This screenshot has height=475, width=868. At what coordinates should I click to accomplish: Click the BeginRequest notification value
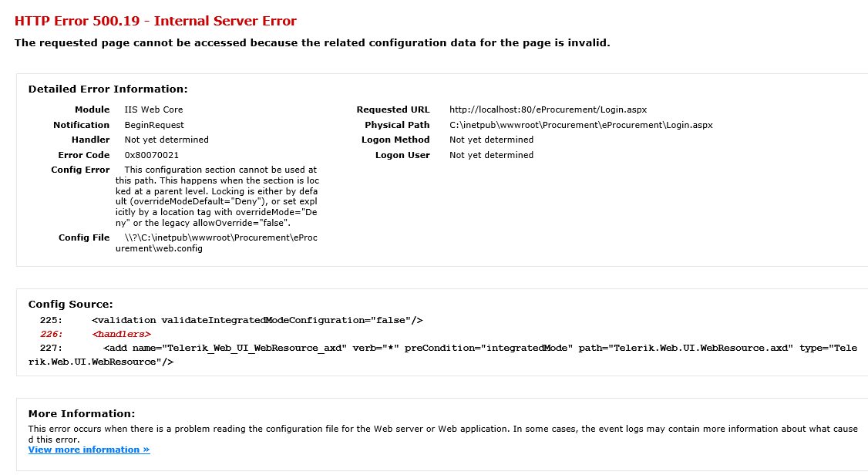click(x=154, y=125)
